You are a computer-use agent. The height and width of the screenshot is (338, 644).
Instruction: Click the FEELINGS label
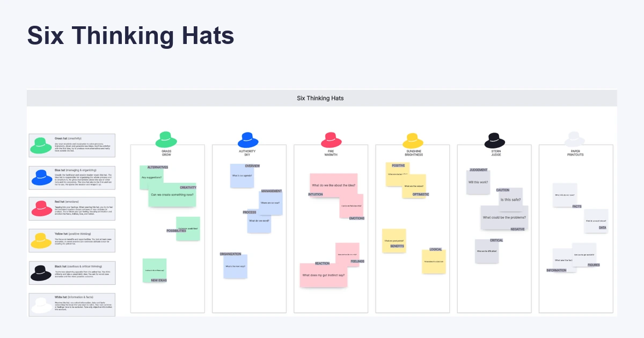pyautogui.click(x=357, y=261)
